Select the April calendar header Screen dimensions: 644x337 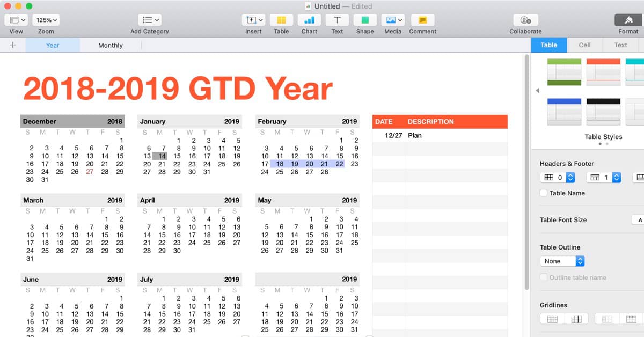pos(189,200)
